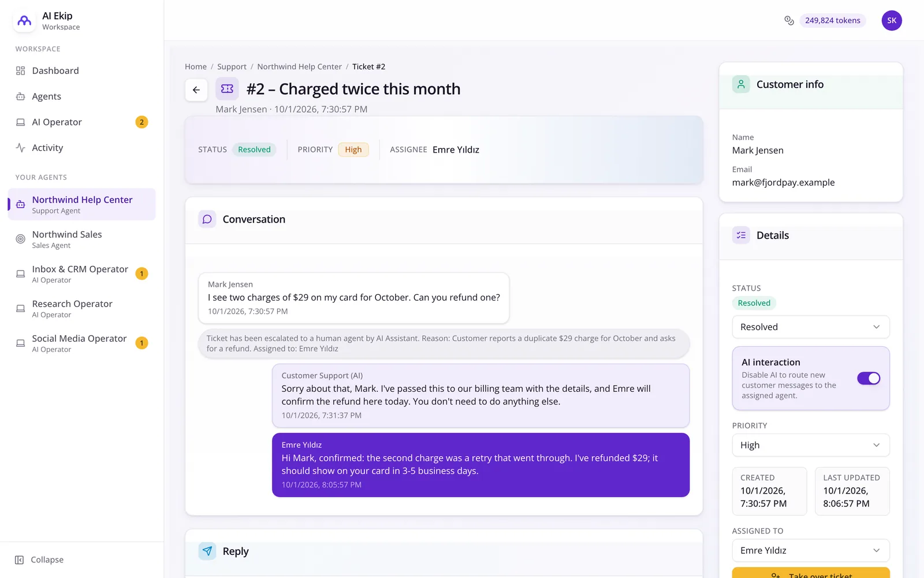Click the AI Operator laptop icon

point(21,122)
